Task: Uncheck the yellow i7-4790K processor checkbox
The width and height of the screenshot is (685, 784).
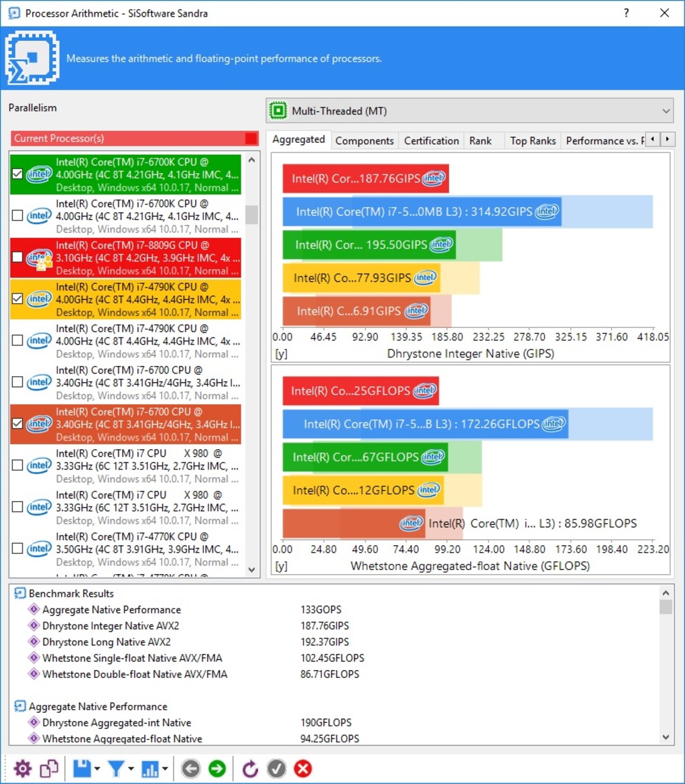Action: [x=17, y=298]
